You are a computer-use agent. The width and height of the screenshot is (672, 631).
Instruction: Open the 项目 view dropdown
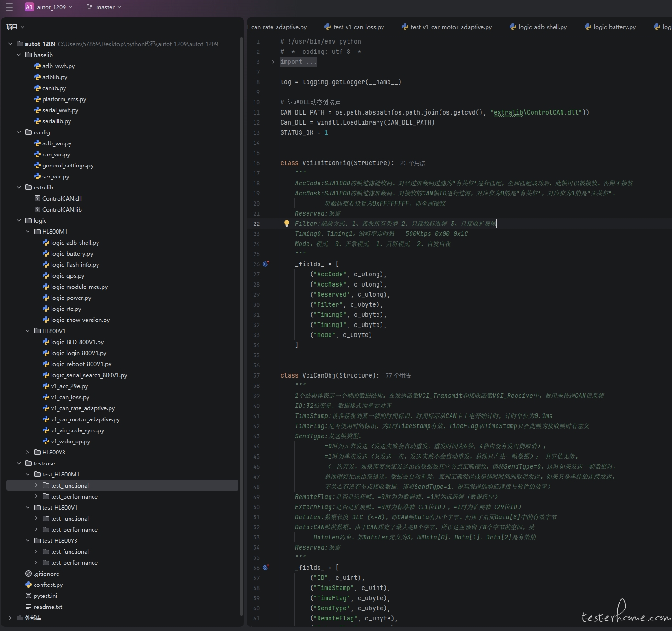[x=15, y=27]
